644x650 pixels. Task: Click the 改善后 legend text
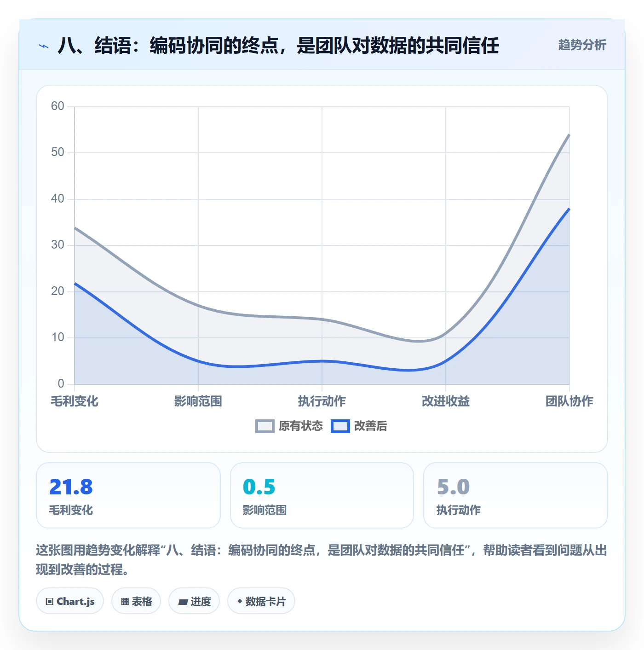point(371,426)
